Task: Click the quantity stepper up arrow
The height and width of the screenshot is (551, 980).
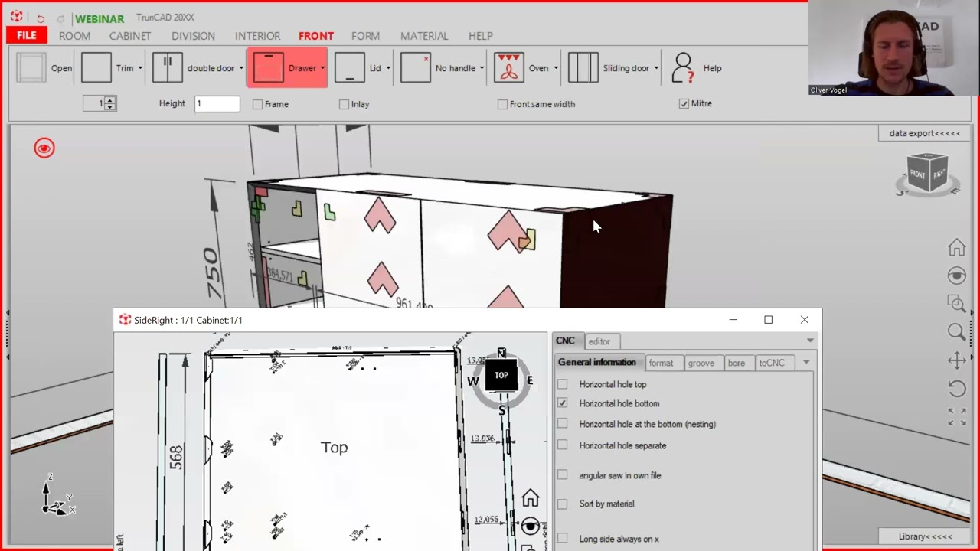Action: (110, 99)
